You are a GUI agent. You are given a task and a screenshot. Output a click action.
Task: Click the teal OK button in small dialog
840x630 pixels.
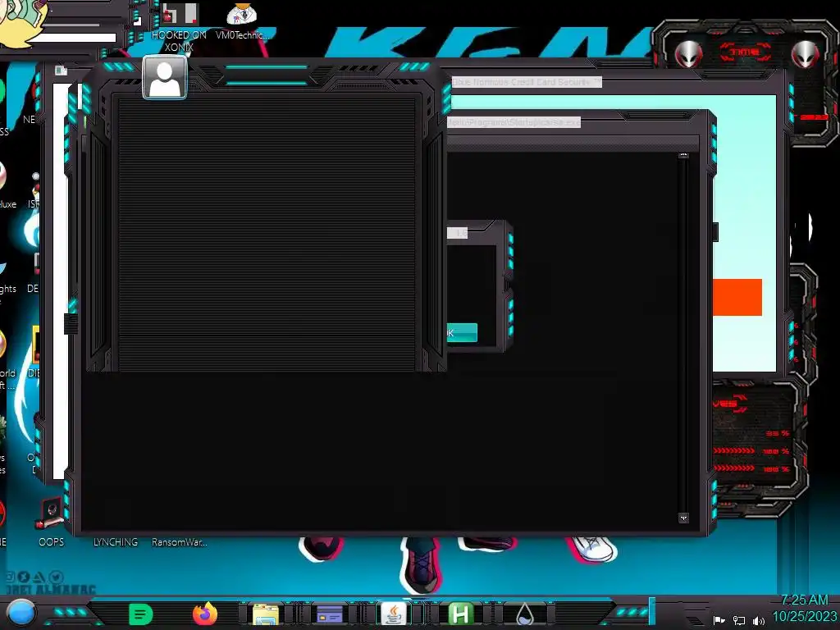(x=462, y=333)
